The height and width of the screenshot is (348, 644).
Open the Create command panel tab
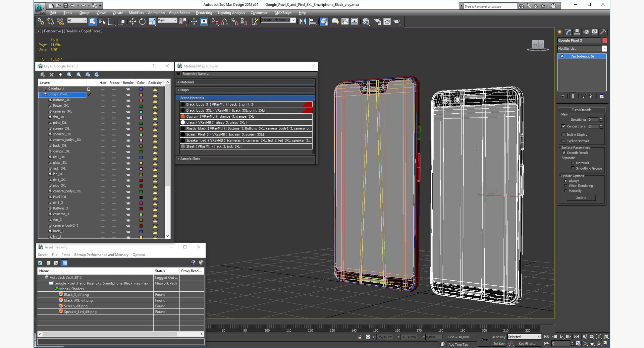pyautogui.click(x=560, y=32)
